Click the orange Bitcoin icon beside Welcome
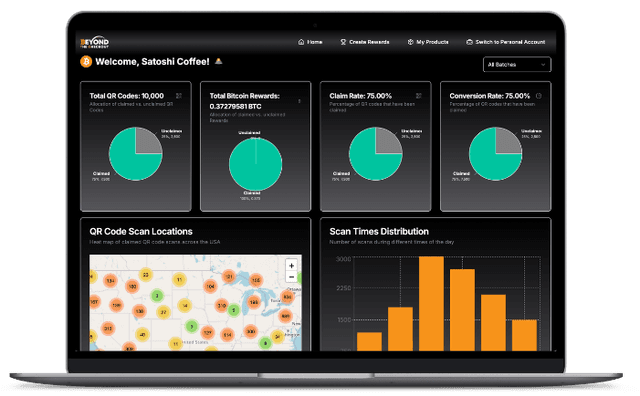This screenshot has height=396, width=640. 86,62
